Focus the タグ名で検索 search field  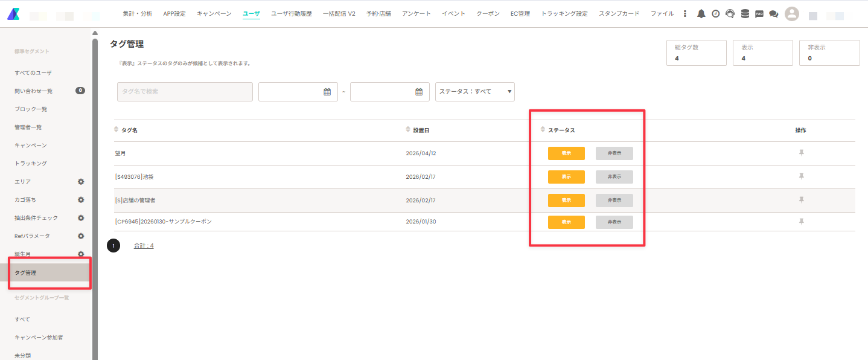click(185, 92)
